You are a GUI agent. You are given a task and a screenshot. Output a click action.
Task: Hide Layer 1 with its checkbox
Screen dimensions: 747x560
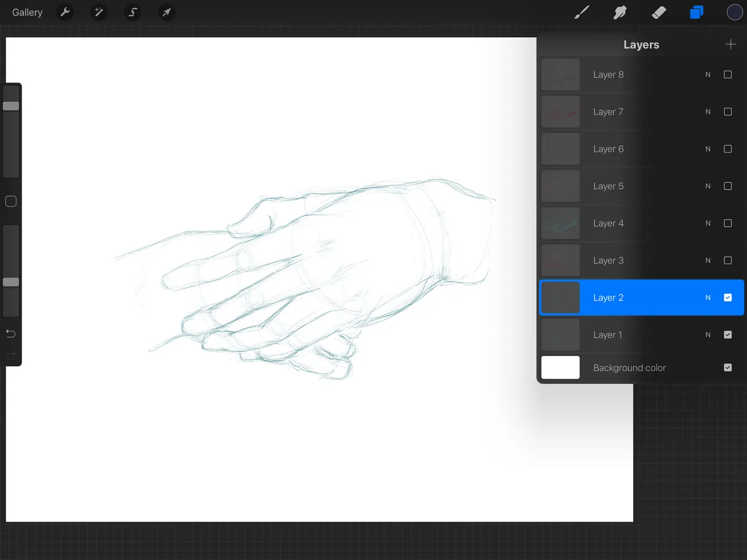[728, 335]
